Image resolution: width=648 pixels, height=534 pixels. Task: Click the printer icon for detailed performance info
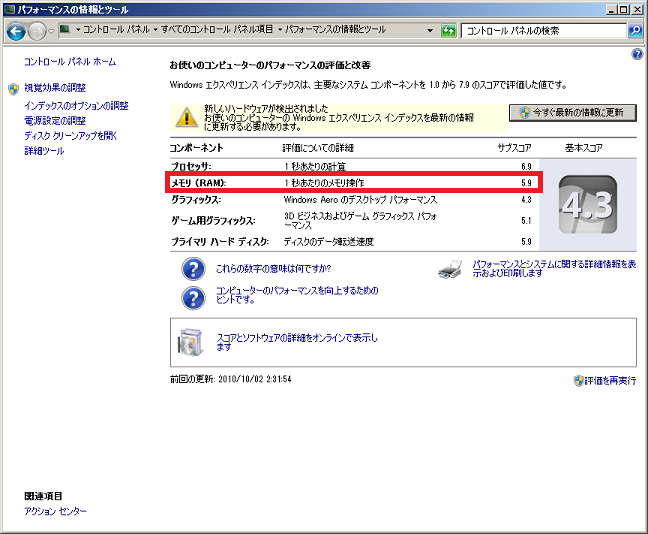[451, 269]
